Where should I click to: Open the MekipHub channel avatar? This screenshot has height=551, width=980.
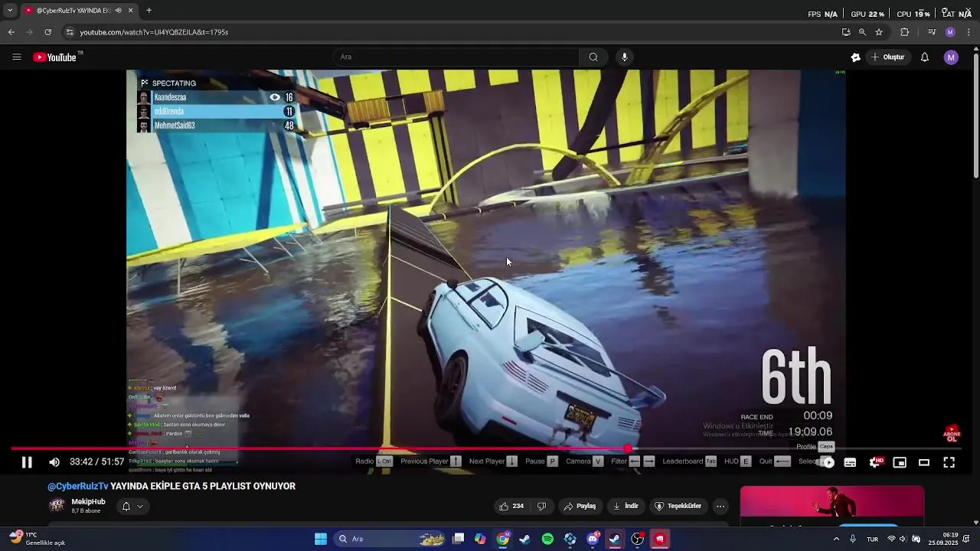pyautogui.click(x=57, y=505)
